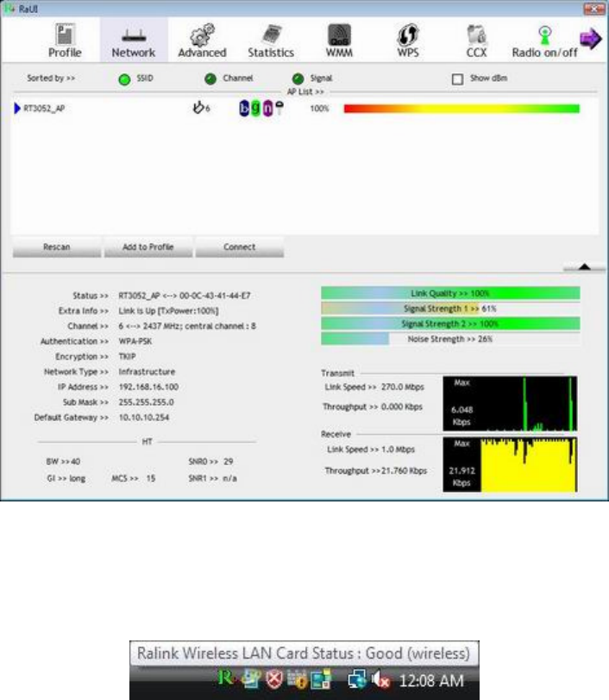Viewport: 609px width, 700px height.
Task: Click the 100% signal value
Action: point(319,109)
